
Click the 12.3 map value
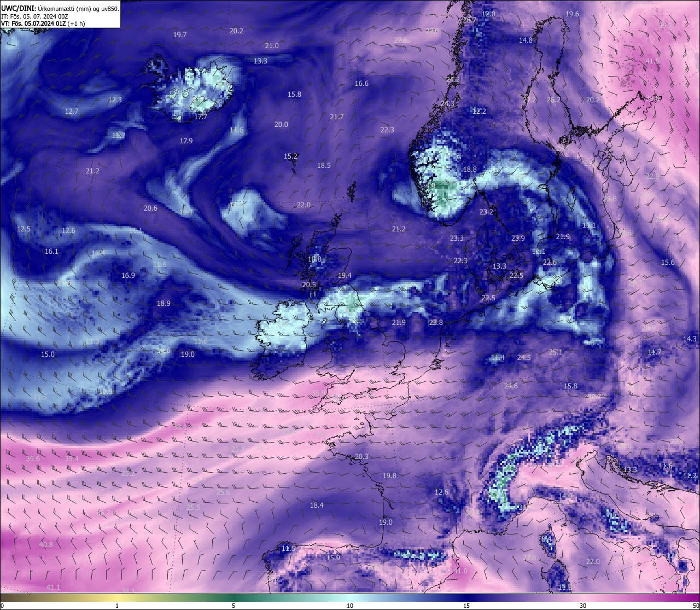tap(115, 100)
